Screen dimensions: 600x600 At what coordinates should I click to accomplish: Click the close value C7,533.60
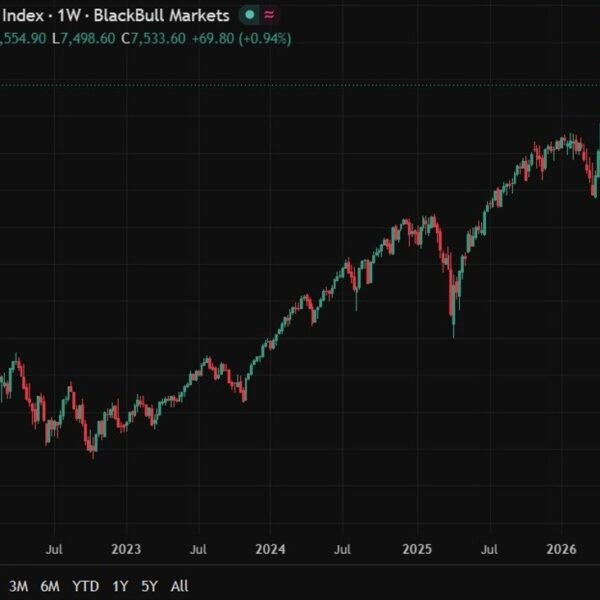click(x=153, y=39)
